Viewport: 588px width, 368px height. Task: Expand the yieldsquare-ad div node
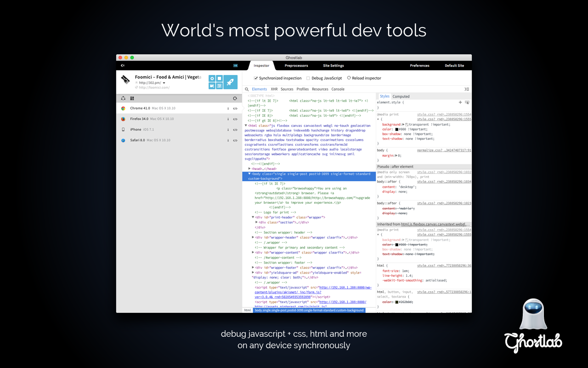pyautogui.click(x=253, y=272)
